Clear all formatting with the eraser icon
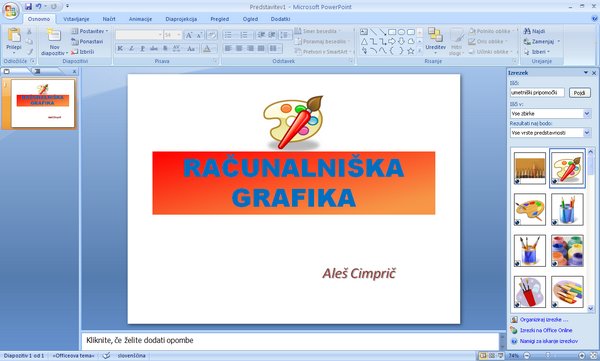 (x=212, y=35)
